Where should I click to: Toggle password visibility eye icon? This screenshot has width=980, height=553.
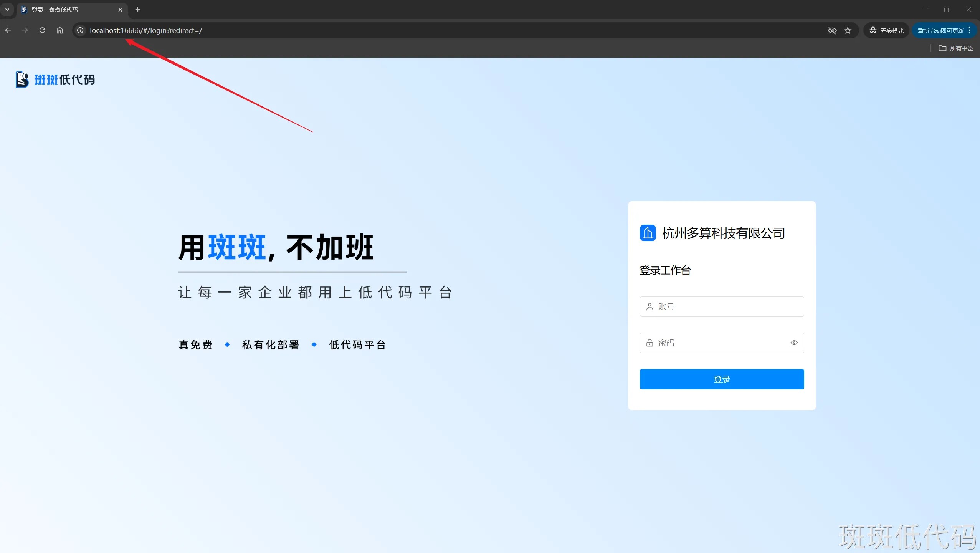(794, 343)
